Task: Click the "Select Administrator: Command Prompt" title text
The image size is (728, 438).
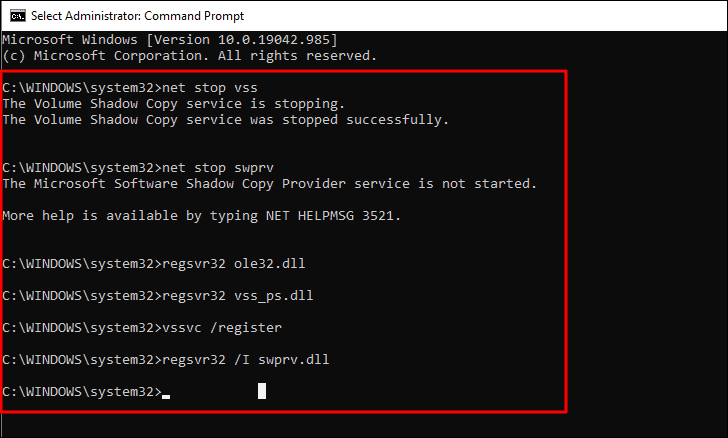Action: [x=137, y=16]
